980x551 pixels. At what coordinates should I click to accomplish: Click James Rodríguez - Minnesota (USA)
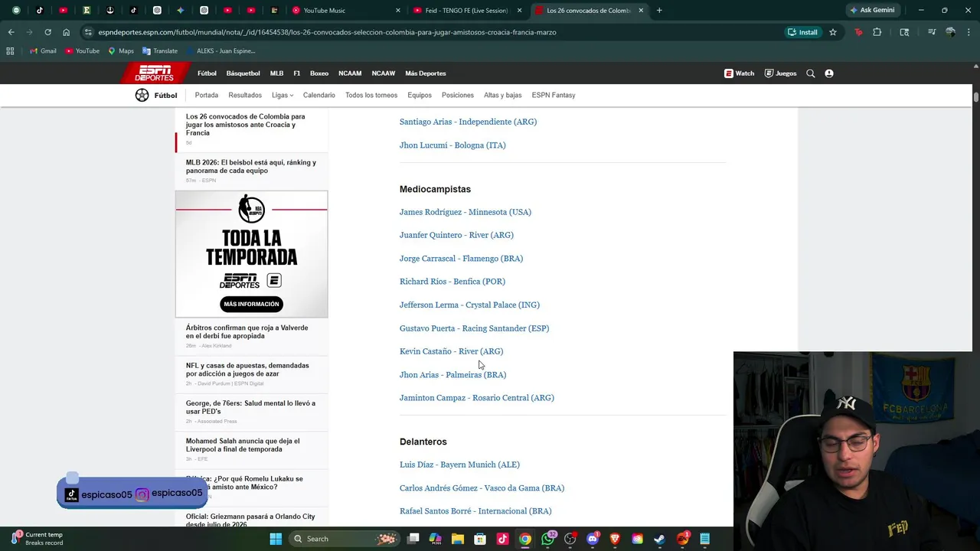[x=465, y=212]
